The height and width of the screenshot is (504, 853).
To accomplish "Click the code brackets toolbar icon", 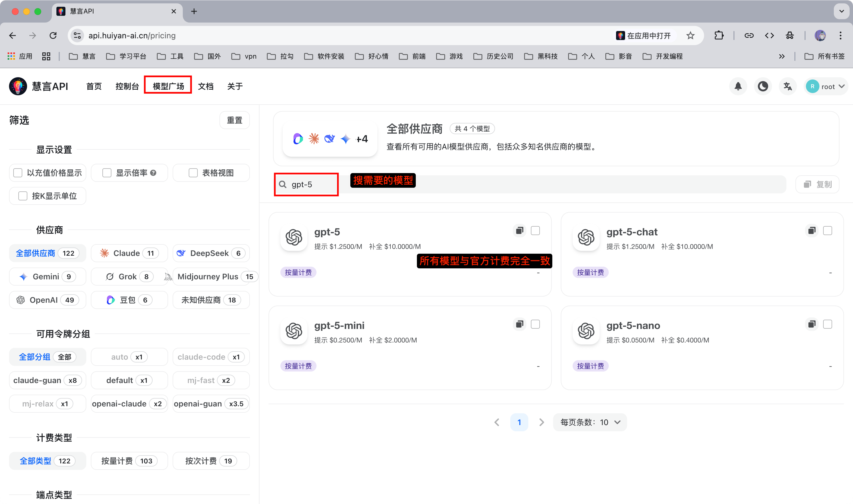I will click(770, 35).
